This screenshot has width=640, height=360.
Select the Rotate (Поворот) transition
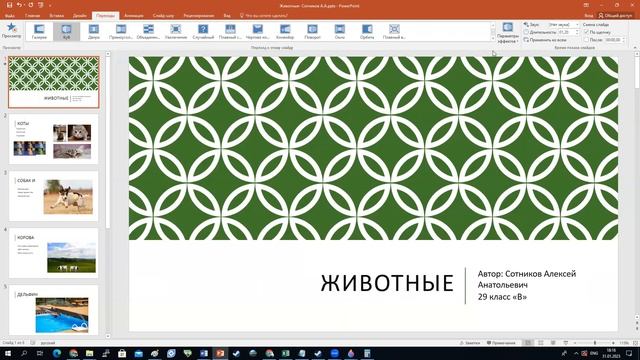pos(313,31)
